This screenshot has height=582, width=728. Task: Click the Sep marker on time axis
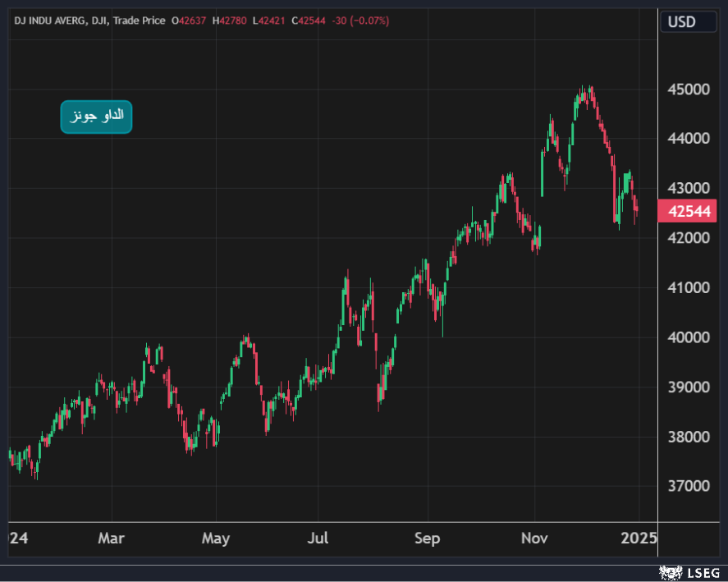(x=427, y=538)
